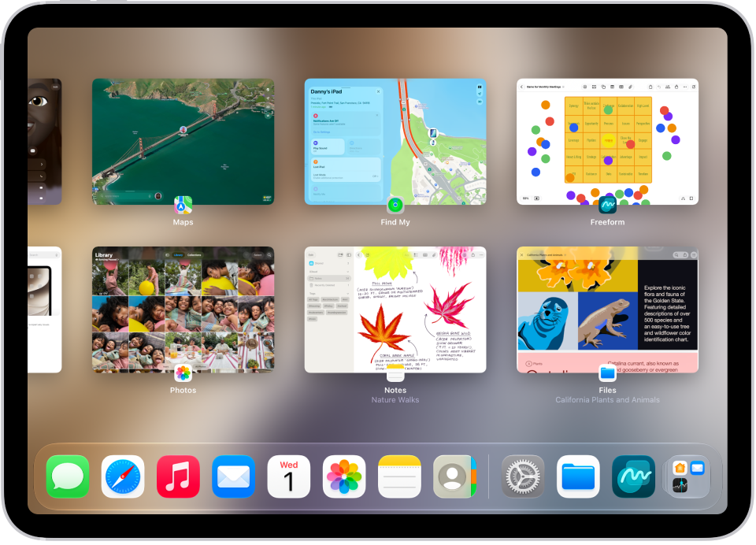Open Notes app in the dock
The height and width of the screenshot is (545, 756).
pos(399,476)
